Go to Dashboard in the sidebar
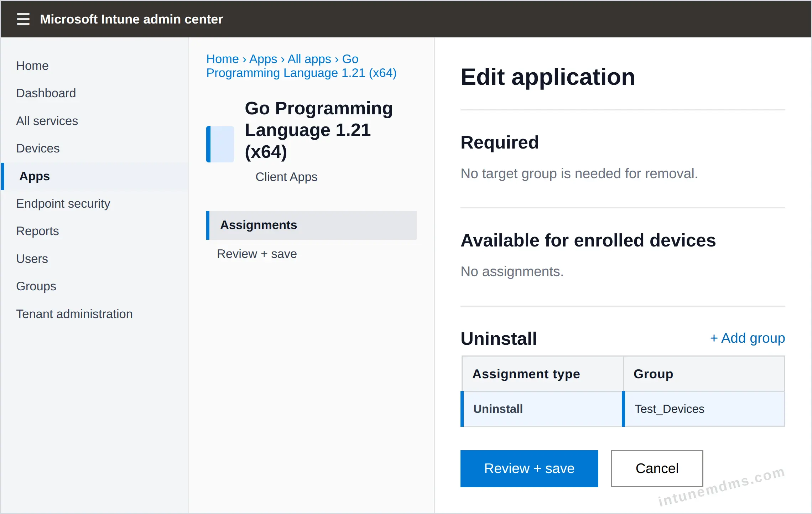The width and height of the screenshot is (812, 514). point(46,93)
